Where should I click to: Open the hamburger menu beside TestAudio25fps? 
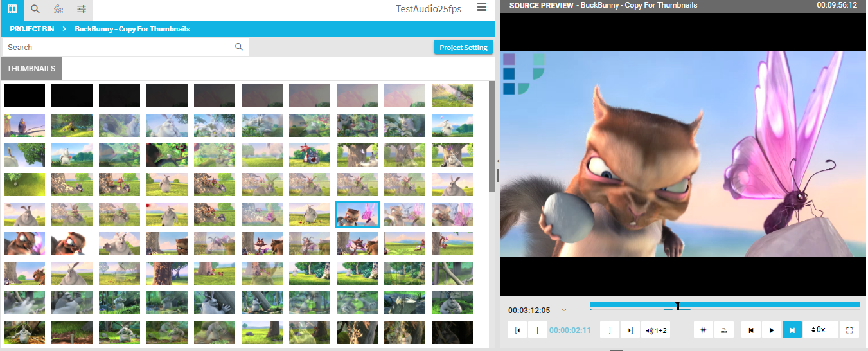pyautogui.click(x=482, y=7)
